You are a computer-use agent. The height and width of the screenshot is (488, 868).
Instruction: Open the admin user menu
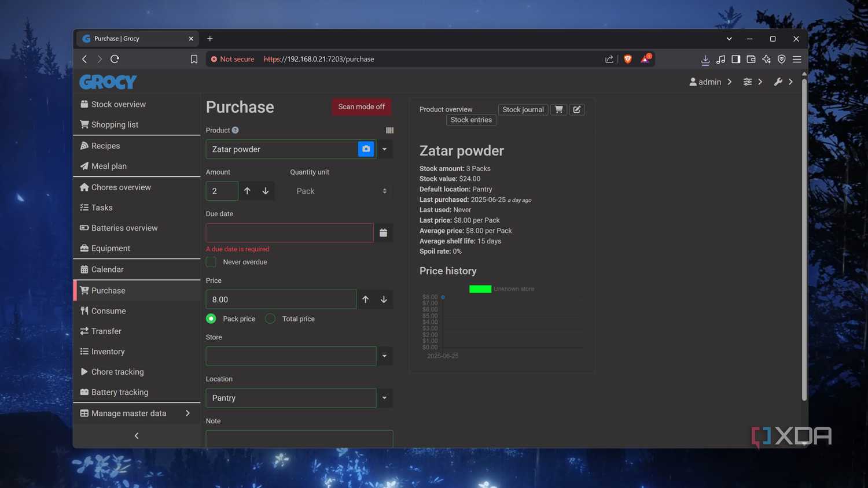point(711,82)
